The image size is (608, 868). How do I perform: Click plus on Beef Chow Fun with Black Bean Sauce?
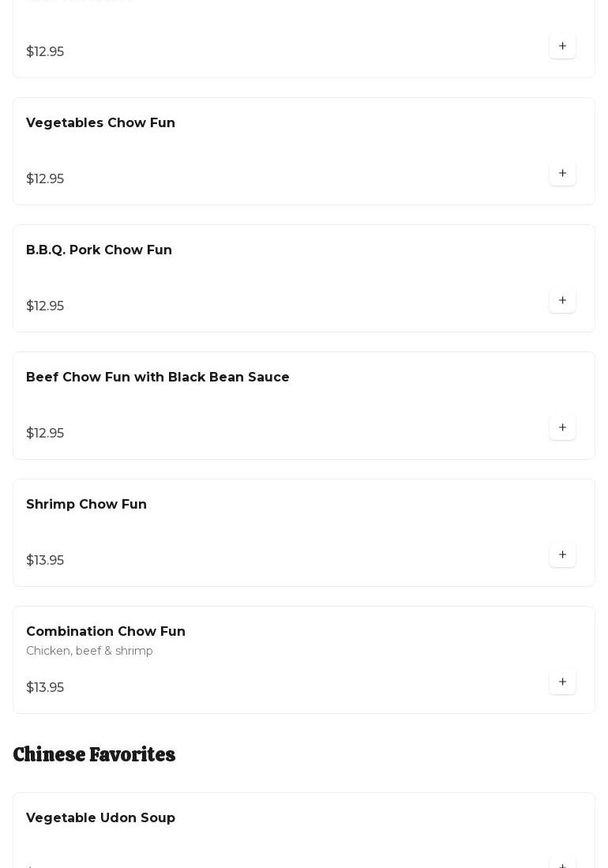pos(562,428)
